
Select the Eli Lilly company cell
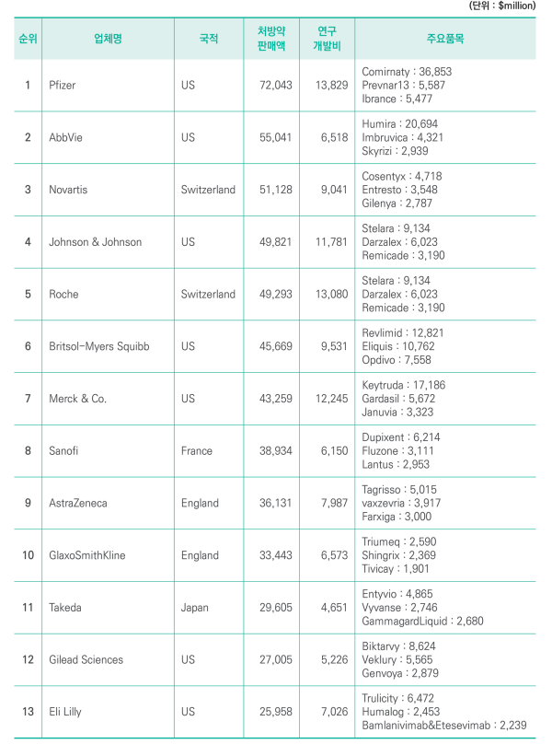pos(67,712)
